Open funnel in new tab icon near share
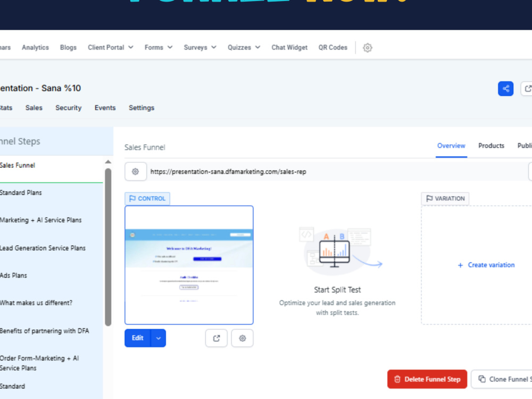This screenshot has height=399, width=532. point(527,88)
